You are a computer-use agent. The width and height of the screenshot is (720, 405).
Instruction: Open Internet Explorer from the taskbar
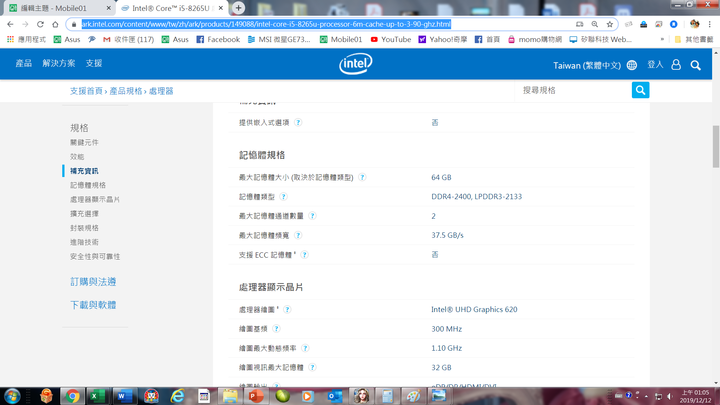177,396
